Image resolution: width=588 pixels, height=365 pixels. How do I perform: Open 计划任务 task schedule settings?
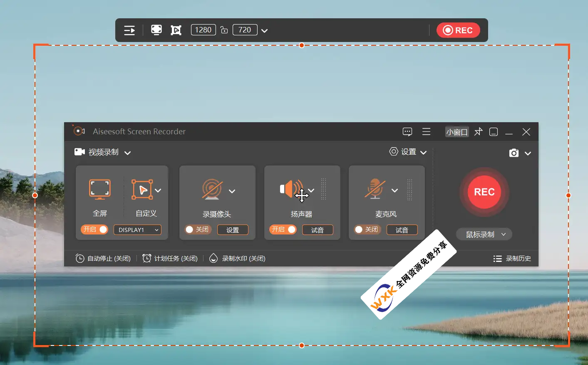point(170,259)
